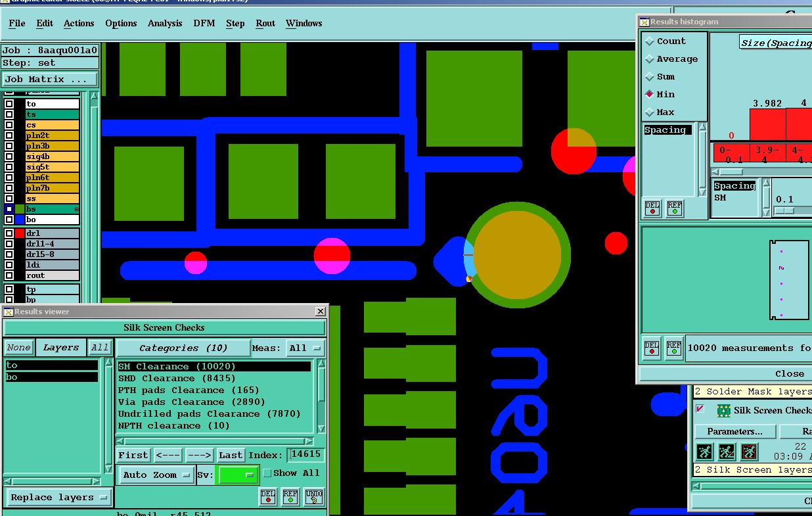Click Categories (10) header button
This screenshot has width=812, height=516.
[x=183, y=348]
